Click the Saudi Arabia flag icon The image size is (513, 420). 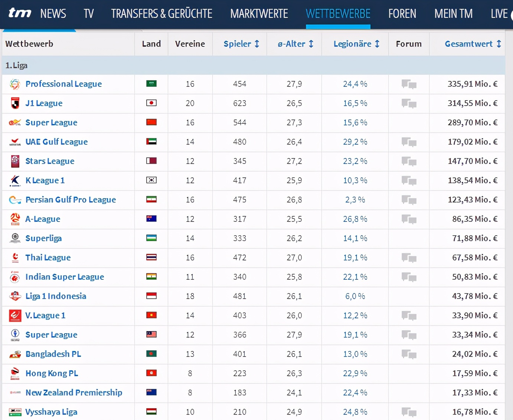coord(151,83)
